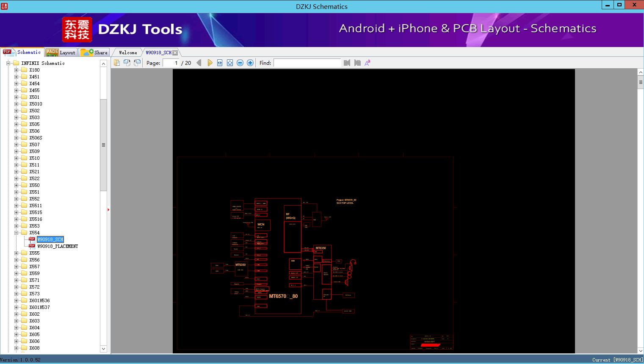This screenshot has width=644, height=364.
Task: Zoom in with the plus icon
Action: pyautogui.click(x=250, y=63)
